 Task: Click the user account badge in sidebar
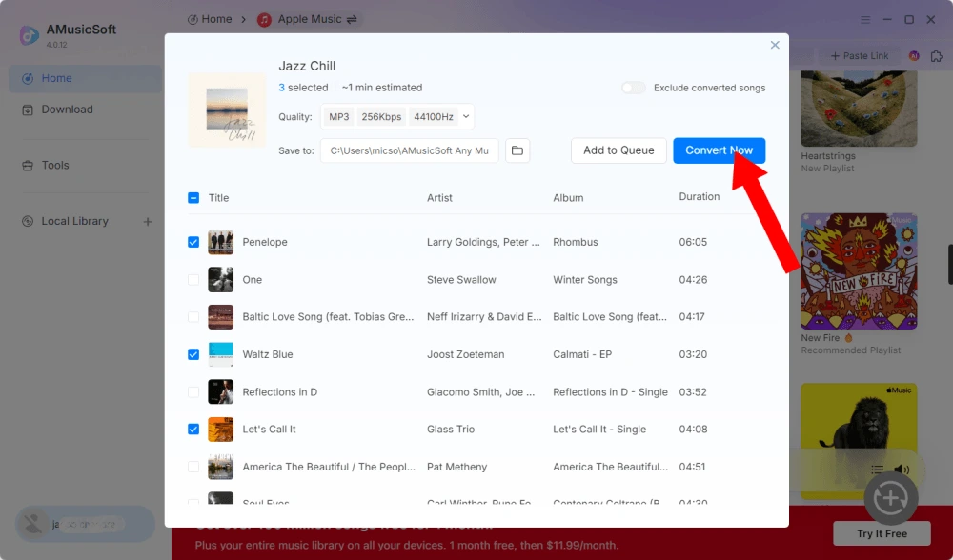tap(85, 524)
